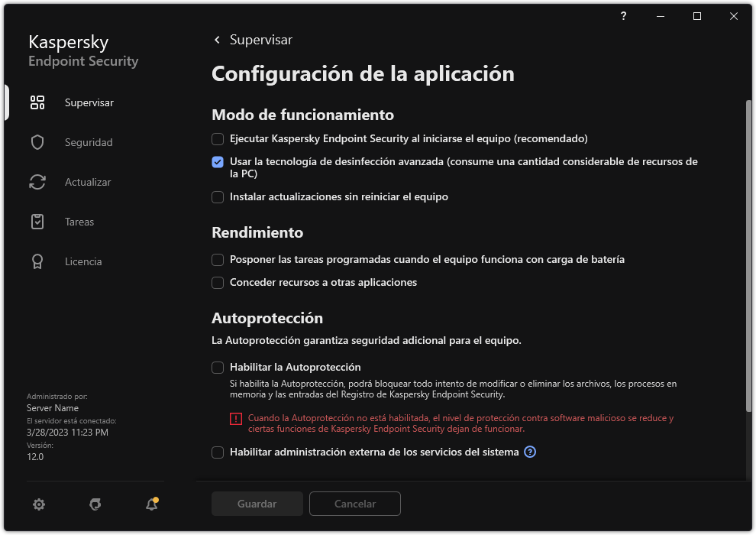Check Conceder recursos a otras aplicaciones

[218, 283]
